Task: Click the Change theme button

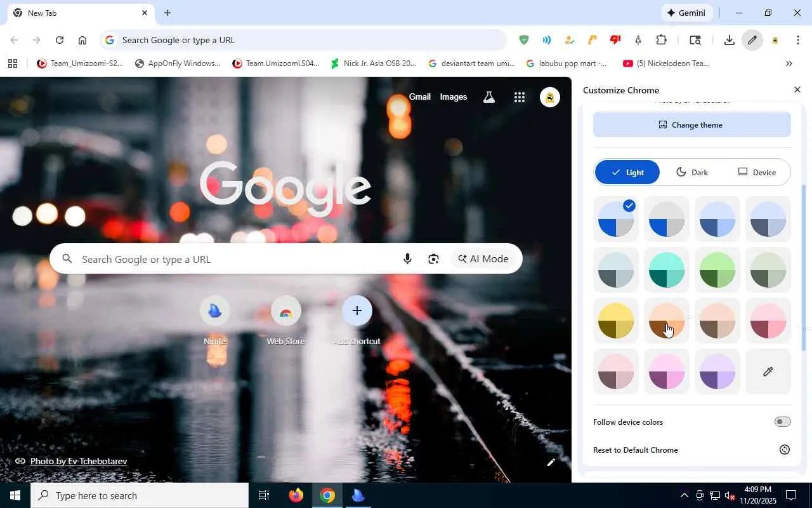Action: (692, 124)
